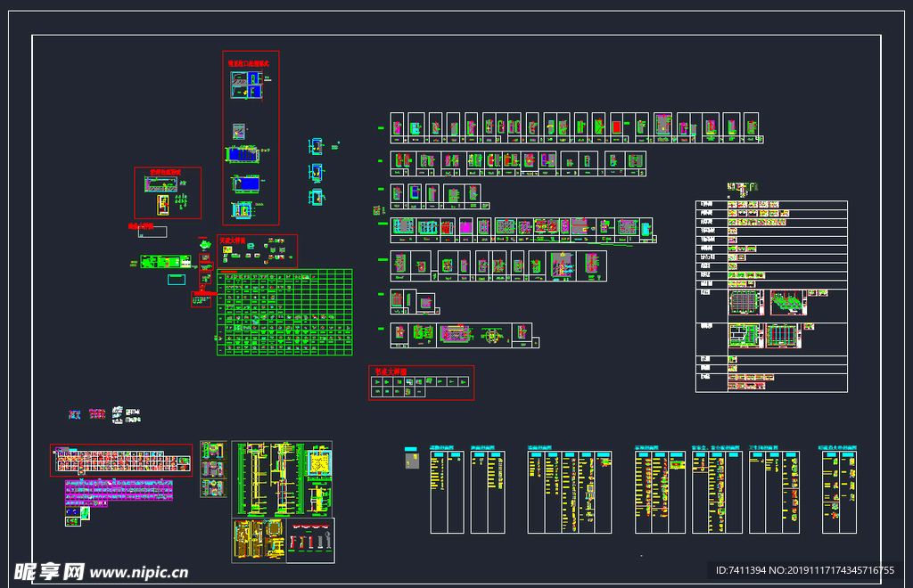Click the yellow square ceiling detail drawing
The width and height of the screenshot is (913, 588).
click(x=317, y=464)
